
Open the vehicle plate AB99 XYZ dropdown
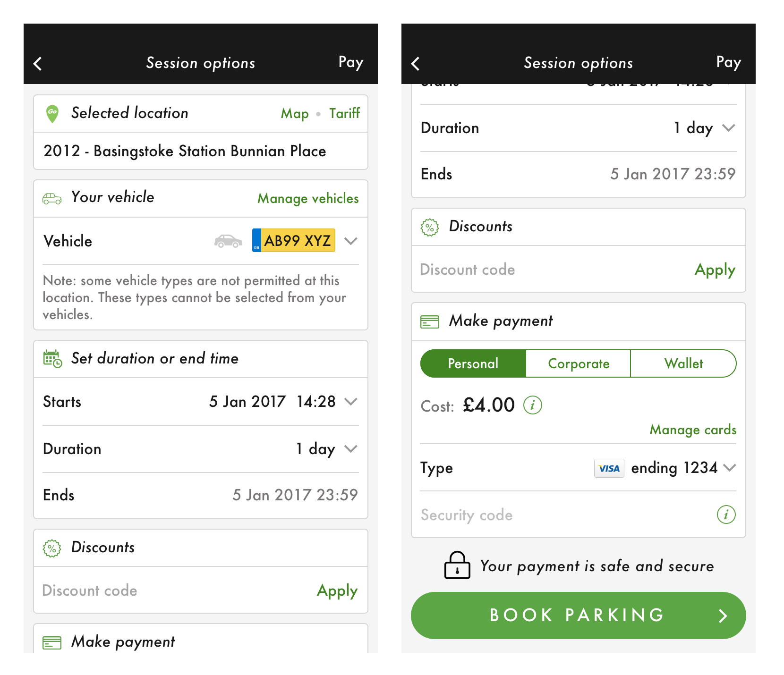pyautogui.click(x=350, y=241)
